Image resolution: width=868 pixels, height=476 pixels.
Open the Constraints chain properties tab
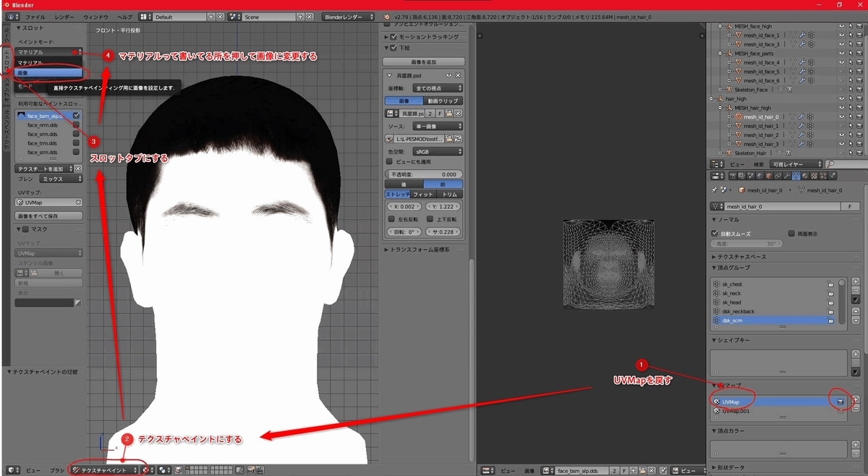(x=778, y=176)
